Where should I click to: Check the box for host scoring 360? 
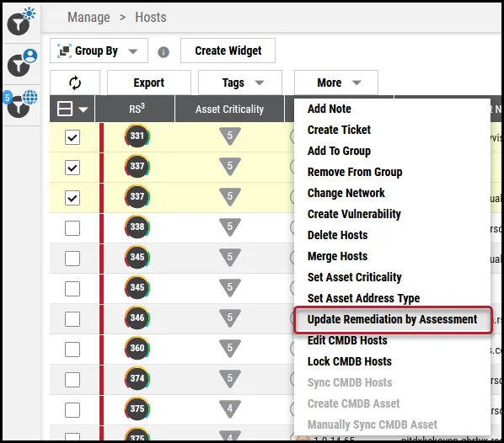click(72, 350)
